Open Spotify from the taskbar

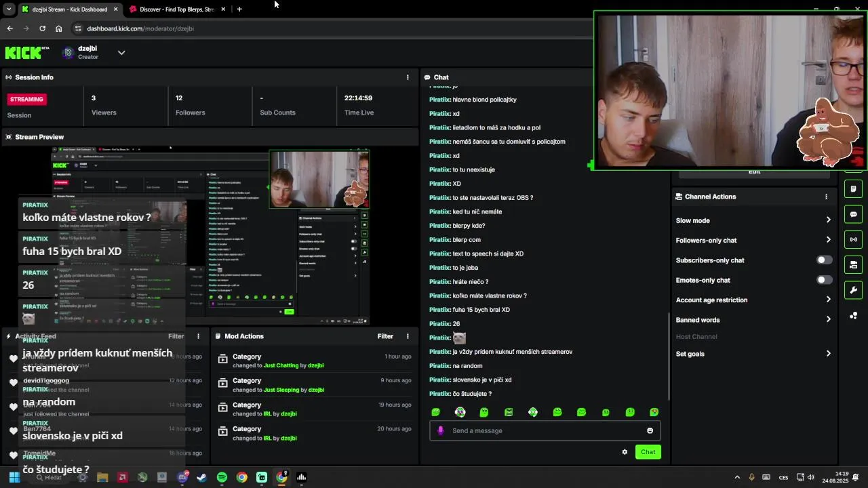click(x=222, y=477)
